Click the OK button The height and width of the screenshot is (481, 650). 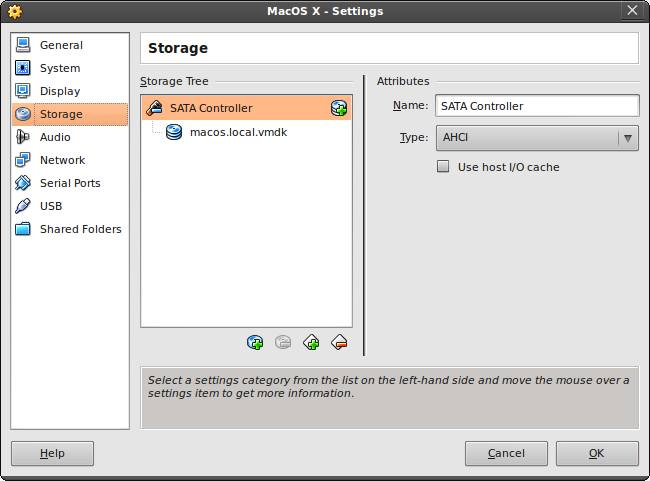(597, 453)
